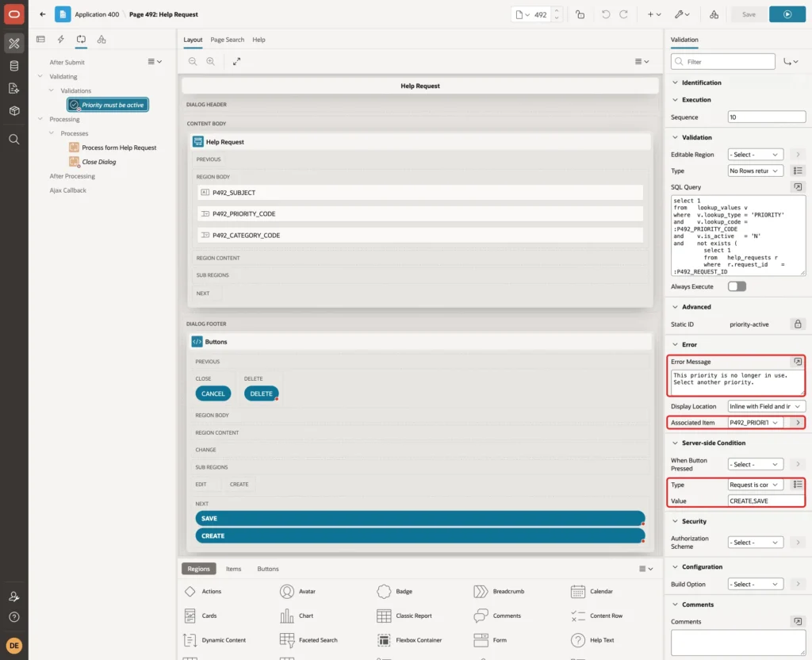812x660 pixels.
Task: Open Gallery package icon in left sidebar
Action: [x=14, y=110]
